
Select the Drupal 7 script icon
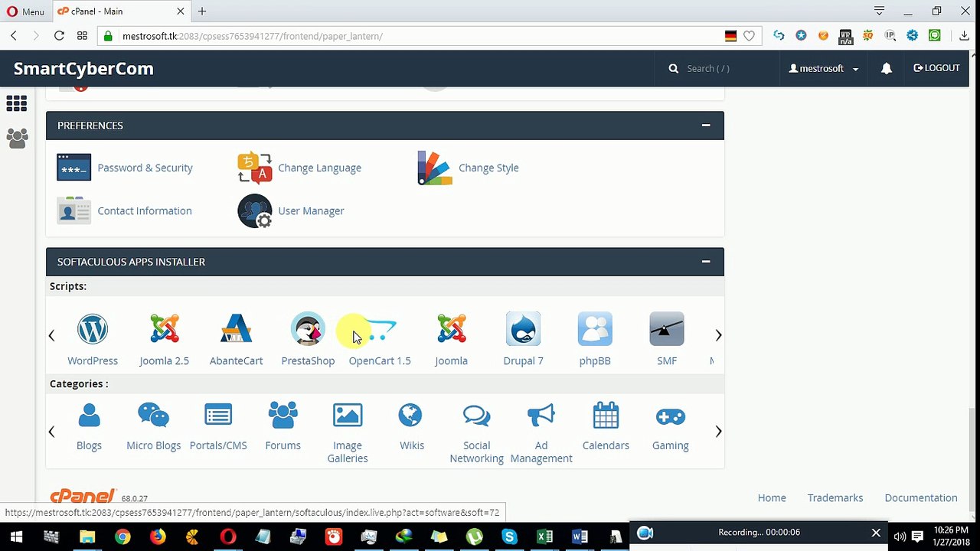point(523,329)
